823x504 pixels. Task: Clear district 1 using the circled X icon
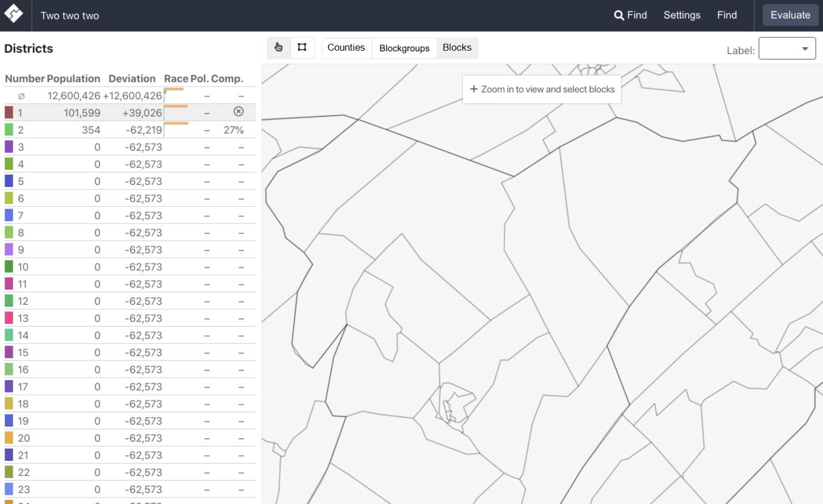pos(239,112)
